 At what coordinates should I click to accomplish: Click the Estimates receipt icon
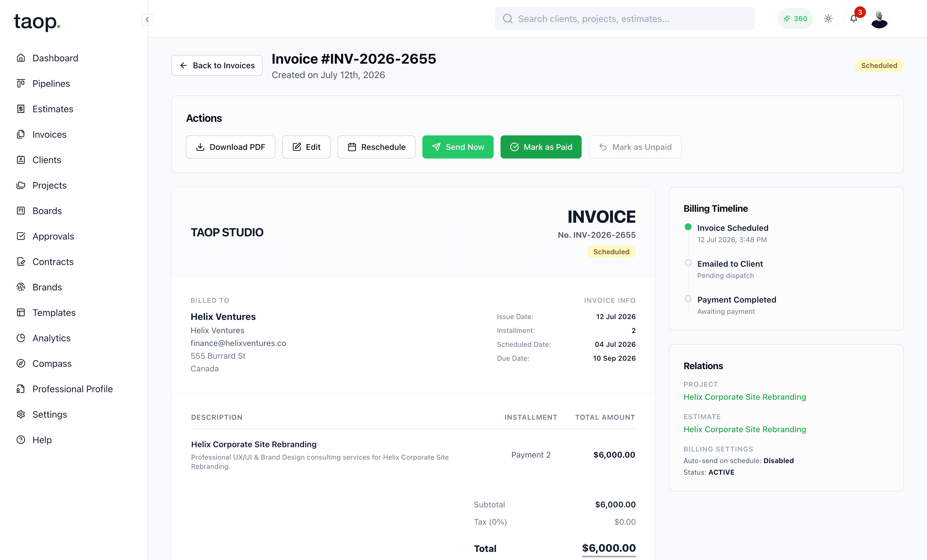(21, 109)
